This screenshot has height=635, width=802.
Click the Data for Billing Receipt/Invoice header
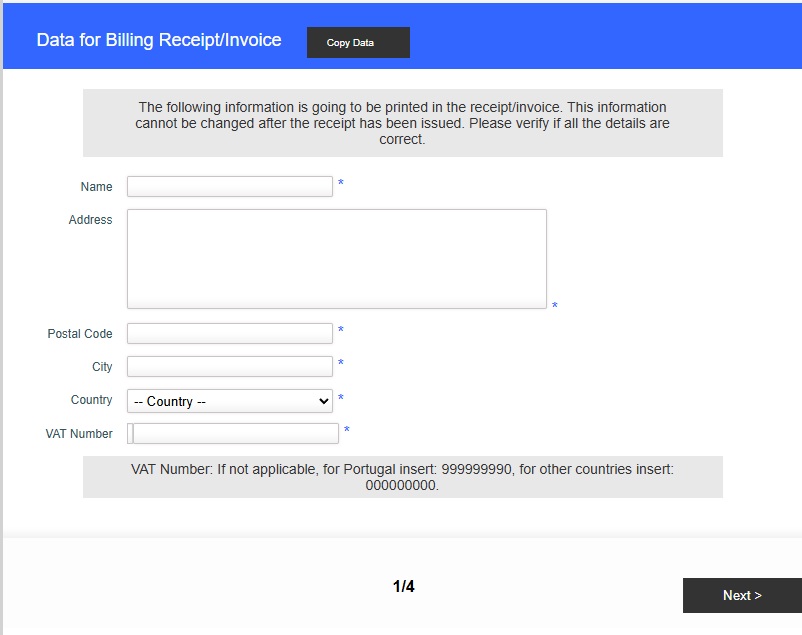click(x=159, y=40)
